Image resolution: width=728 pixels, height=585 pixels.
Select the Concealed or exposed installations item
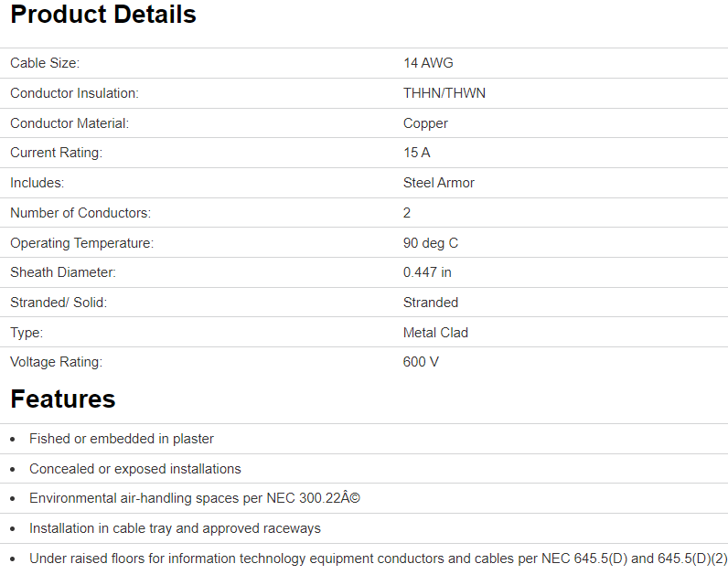point(135,469)
